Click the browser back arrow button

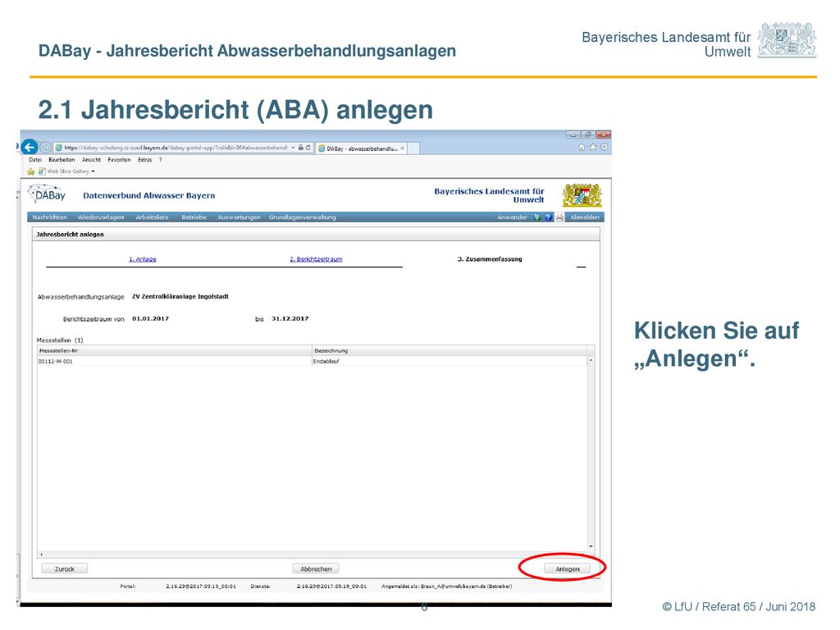click(x=30, y=146)
